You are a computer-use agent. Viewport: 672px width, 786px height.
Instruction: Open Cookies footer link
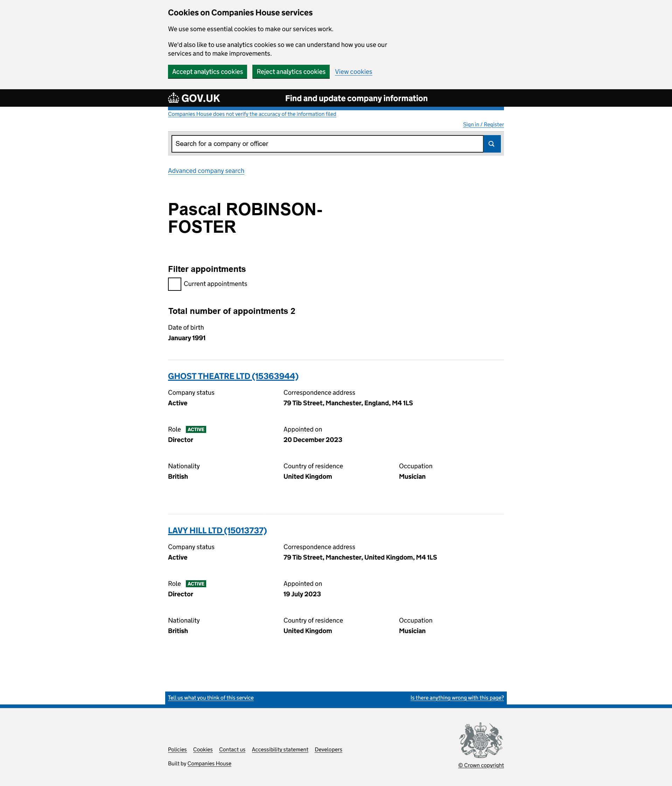tap(203, 749)
